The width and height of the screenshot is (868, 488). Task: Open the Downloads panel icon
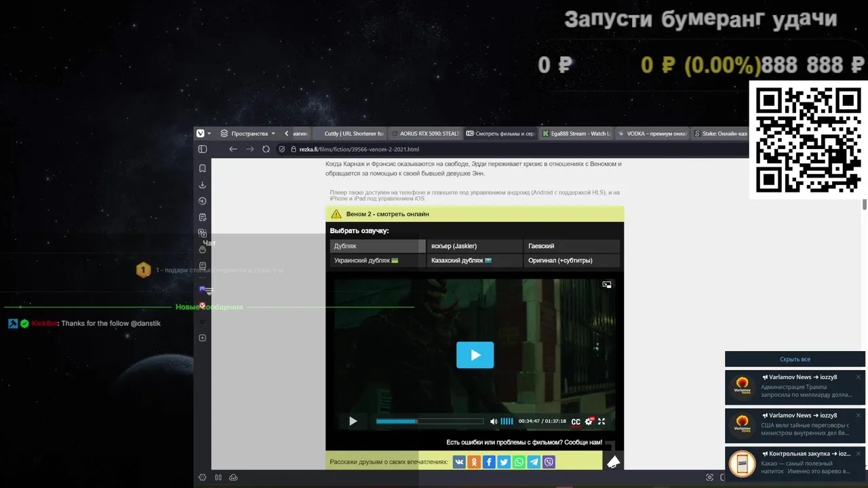point(202,185)
